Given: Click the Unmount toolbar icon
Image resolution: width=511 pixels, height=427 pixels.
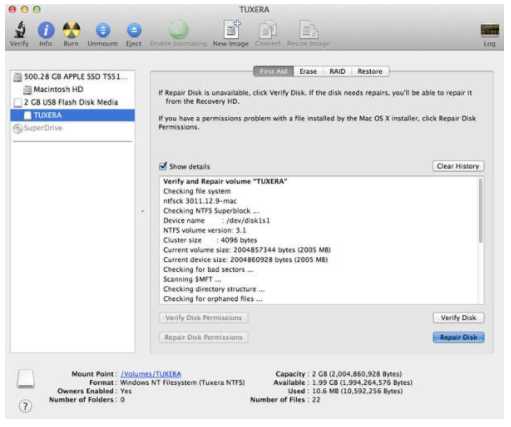Looking at the screenshot, I should pyautogui.click(x=103, y=33).
